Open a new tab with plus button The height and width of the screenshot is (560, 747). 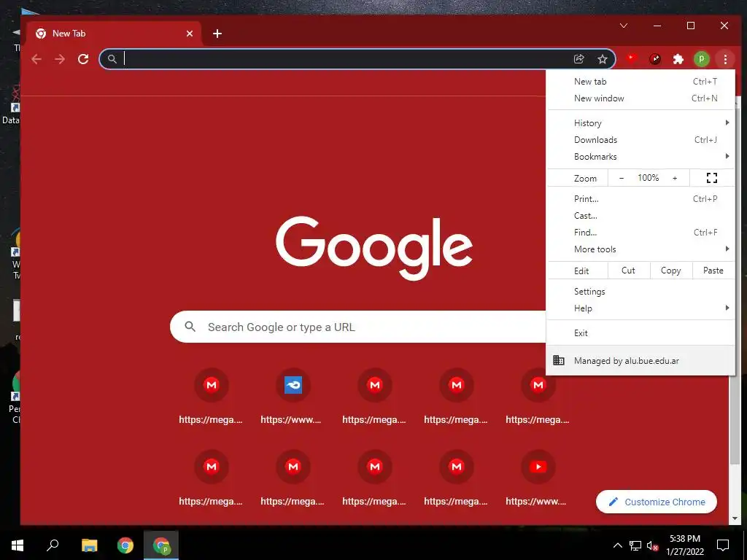tap(217, 34)
